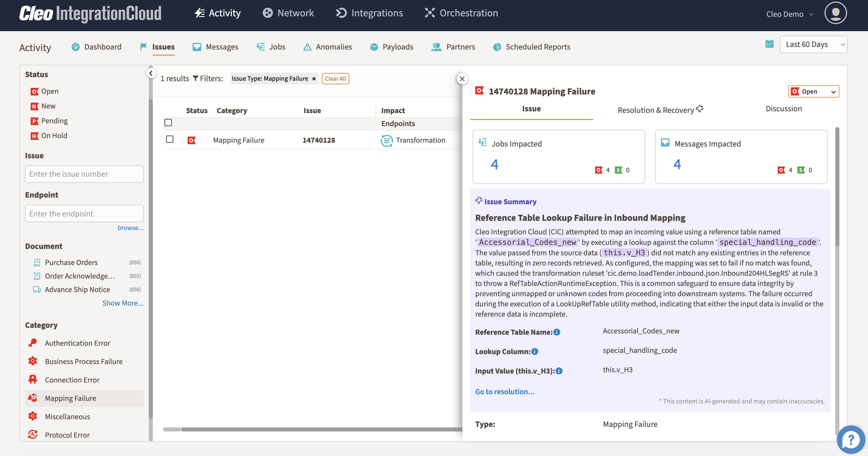The image size is (868, 456).
Task: Open the issue status Open dropdown
Action: pos(813,92)
